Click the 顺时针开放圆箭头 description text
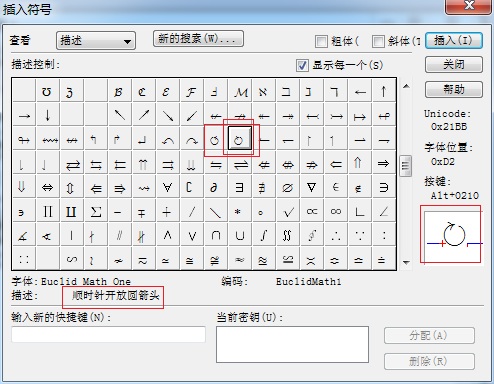This screenshot has width=494, height=384. tap(116, 296)
